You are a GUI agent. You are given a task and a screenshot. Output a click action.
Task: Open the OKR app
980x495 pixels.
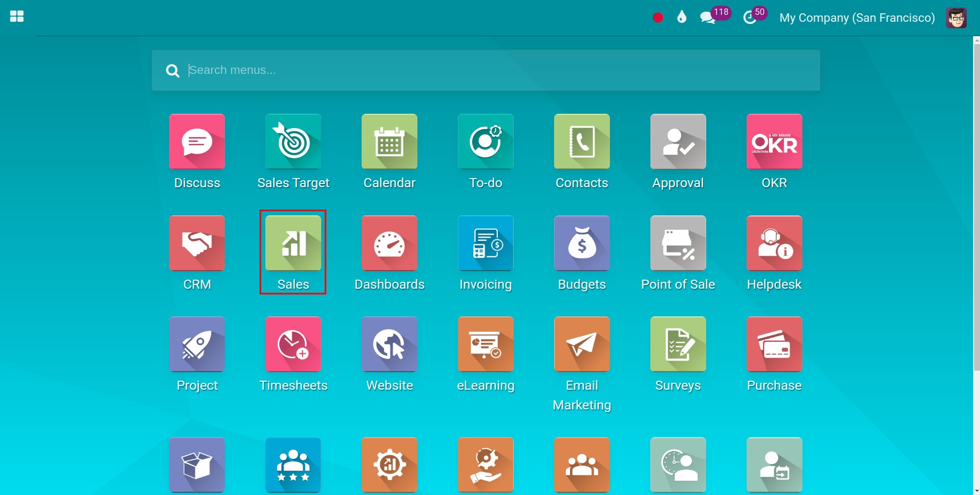click(x=774, y=141)
